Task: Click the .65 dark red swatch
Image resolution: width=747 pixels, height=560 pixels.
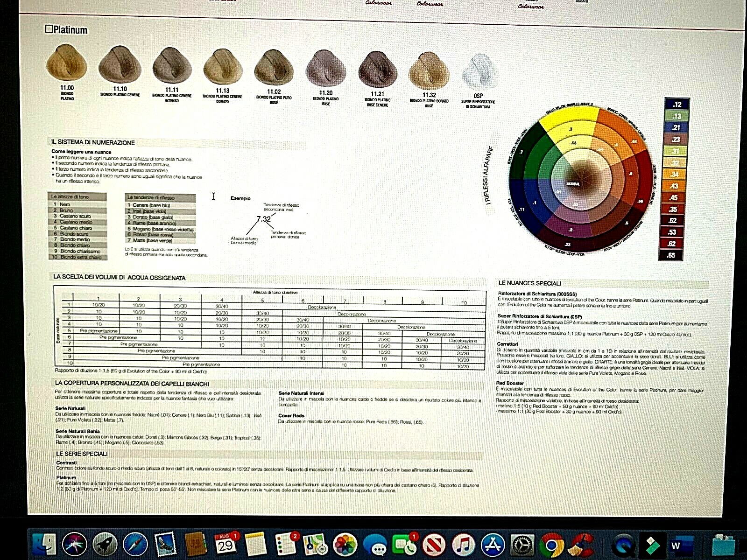Action: tap(670, 255)
